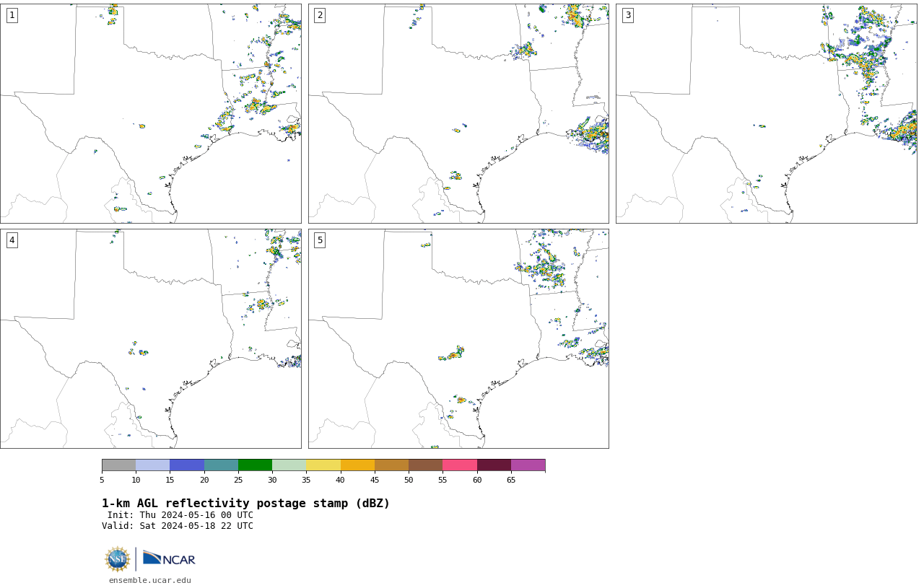Click the pale green 30-35 dBZ swatch

coord(289,465)
